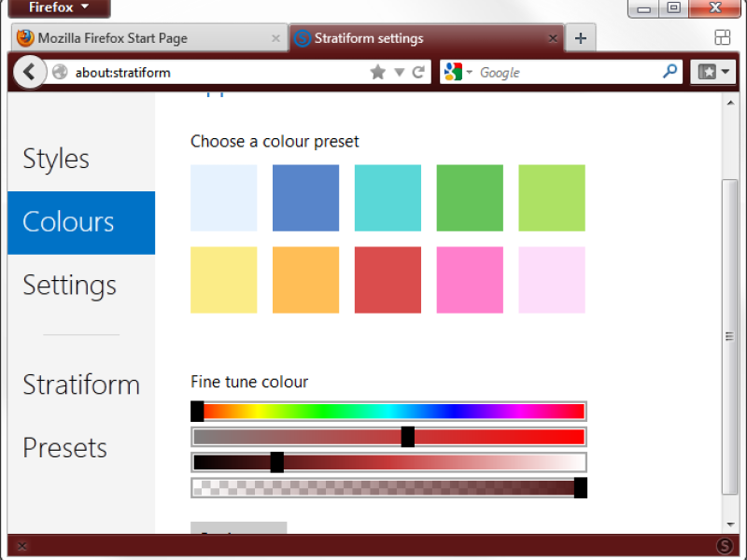Select Presets in the sidebar
747x560 pixels.
click(x=64, y=448)
